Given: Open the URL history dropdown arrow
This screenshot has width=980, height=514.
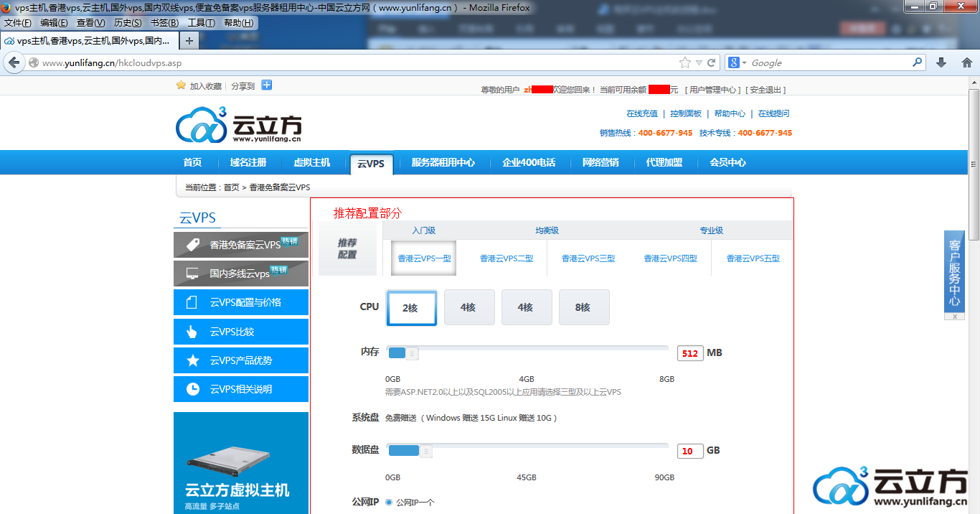Looking at the screenshot, I should [x=699, y=62].
